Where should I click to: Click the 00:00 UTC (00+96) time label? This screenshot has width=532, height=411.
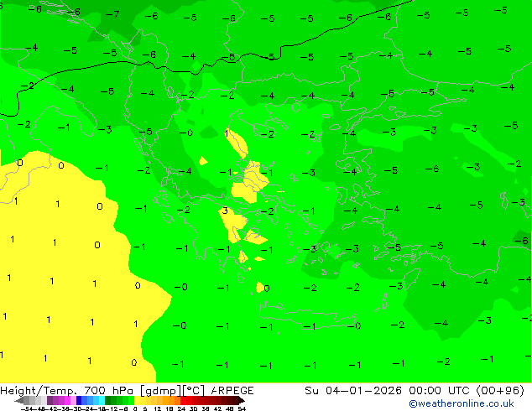pyautogui.click(x=467, y=391)
